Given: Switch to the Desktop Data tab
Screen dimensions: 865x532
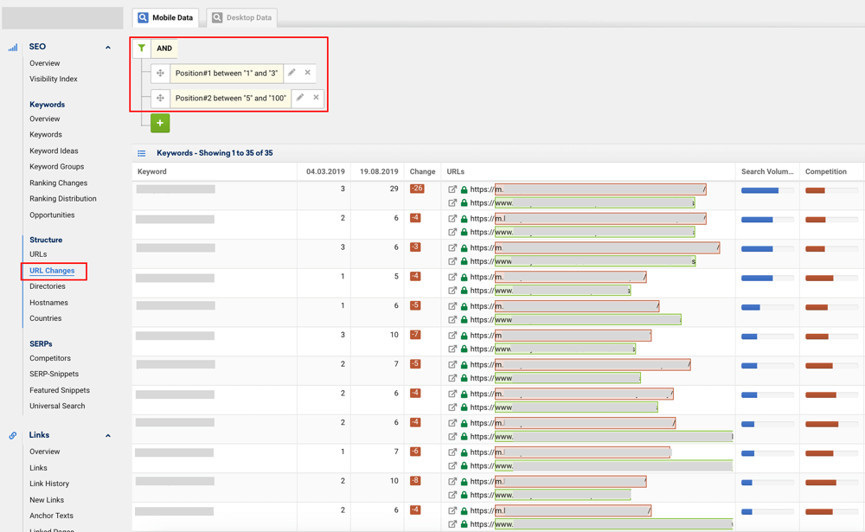Looking at the screenshot, I should [242, 18].
